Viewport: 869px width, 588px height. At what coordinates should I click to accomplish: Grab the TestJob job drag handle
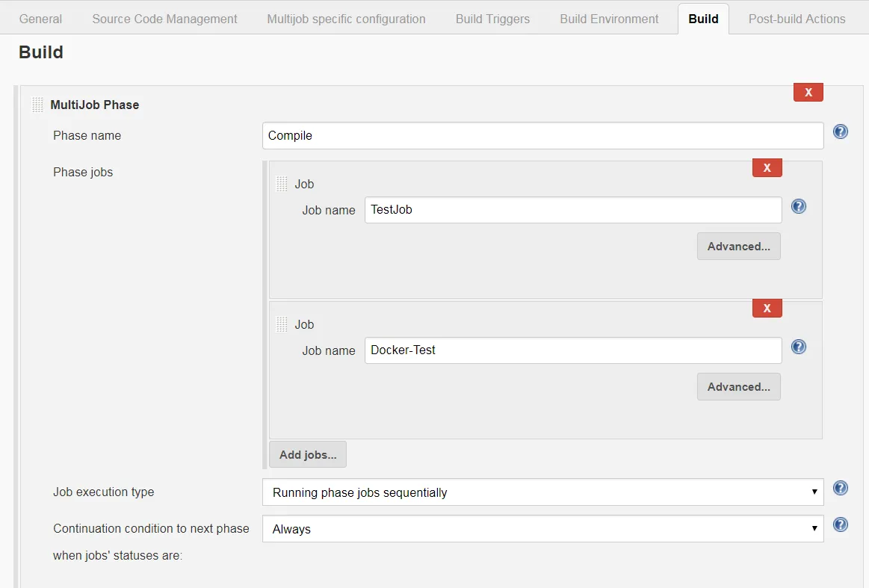click(x=282, y=184)
